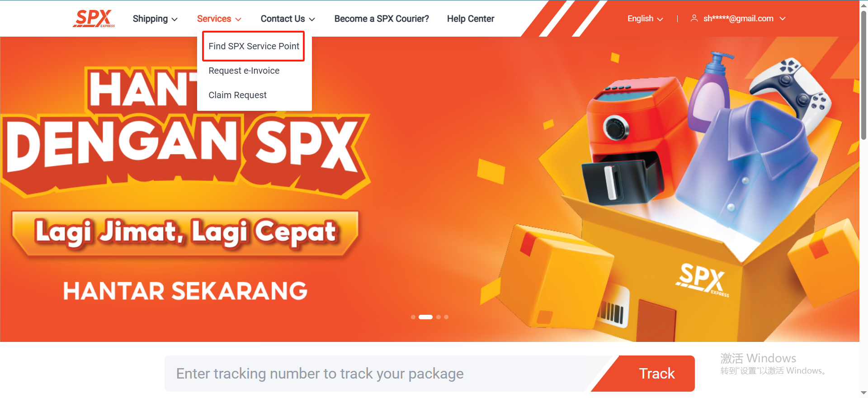Jump to the third carousel slide dot
The image size is (868, 398).
coord(439,317)
